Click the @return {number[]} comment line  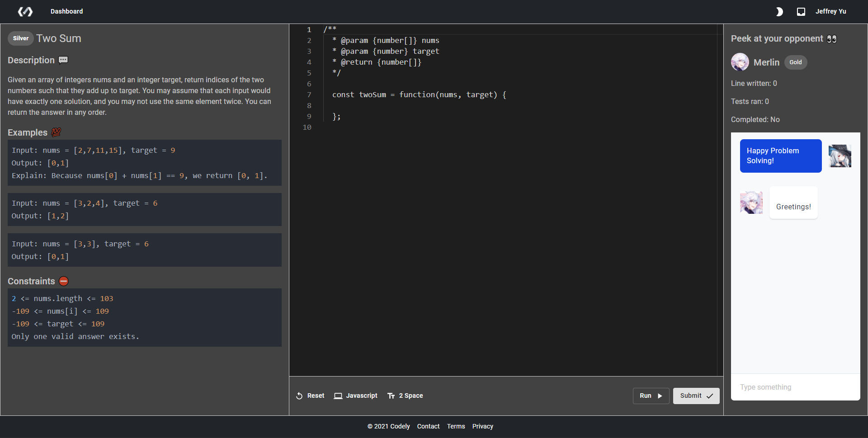377,62
